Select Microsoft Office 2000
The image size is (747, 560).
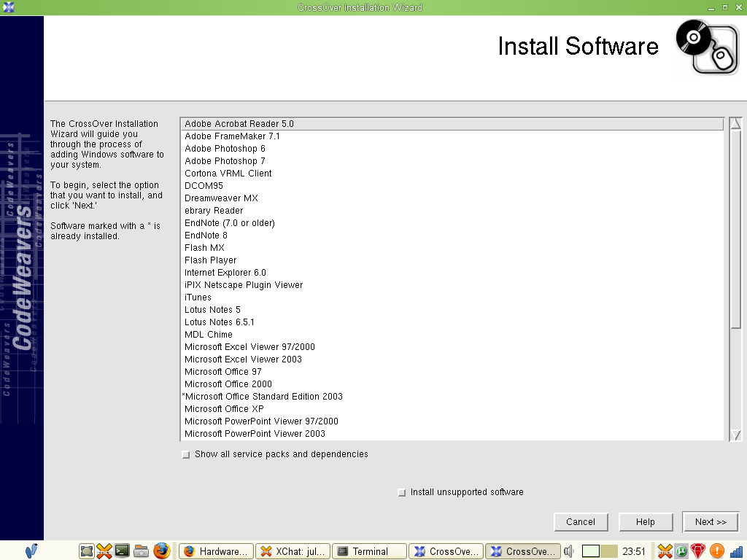tap(452, 384)
